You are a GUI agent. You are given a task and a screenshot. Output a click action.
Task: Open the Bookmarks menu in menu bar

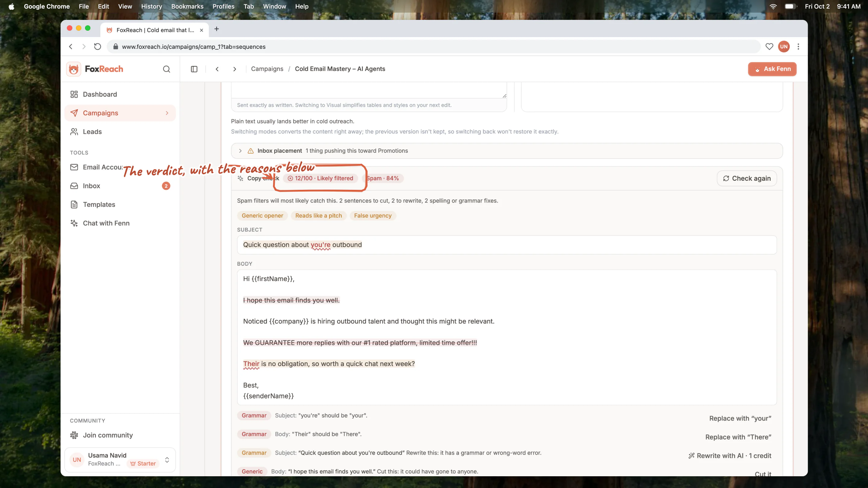pos(187,6)
